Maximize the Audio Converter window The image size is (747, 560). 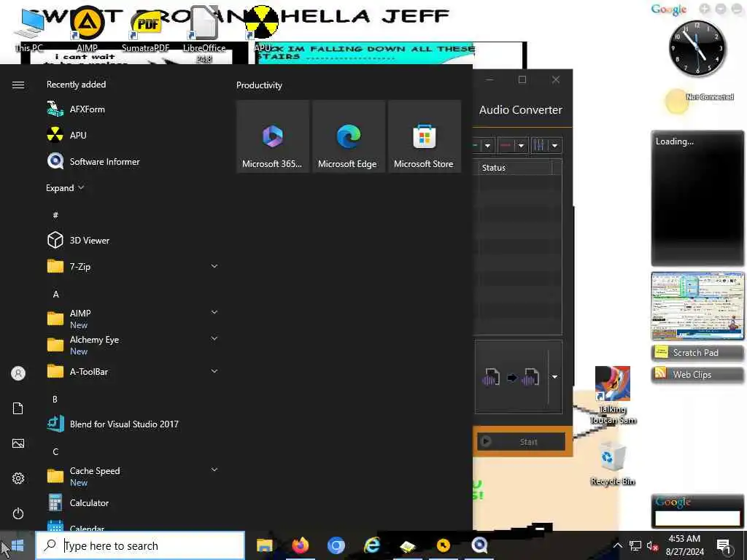click(522, 79)
